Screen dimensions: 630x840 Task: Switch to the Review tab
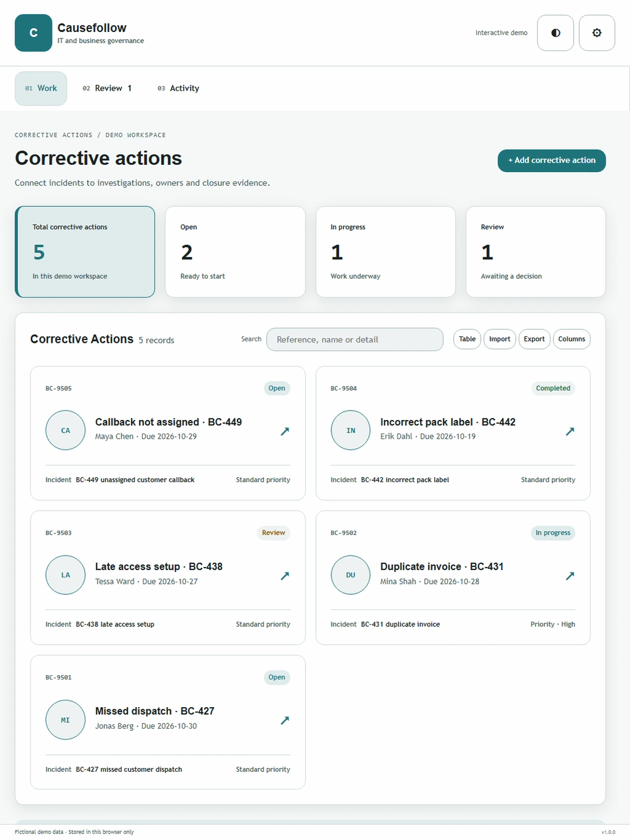coord(107,88)
